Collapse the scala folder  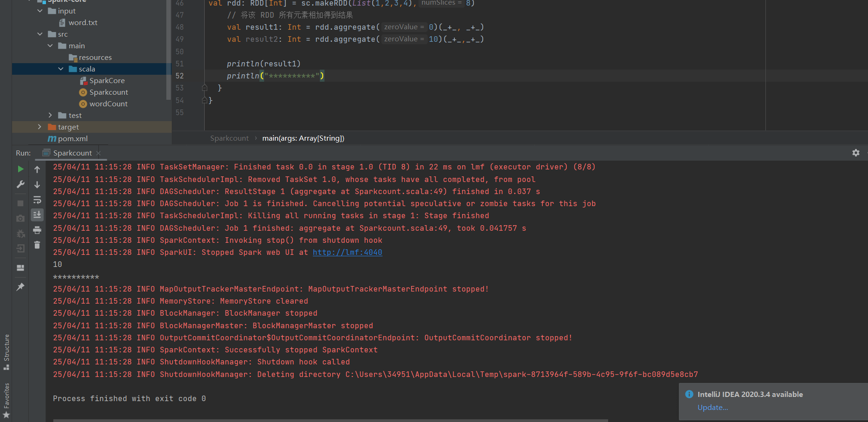61,69
